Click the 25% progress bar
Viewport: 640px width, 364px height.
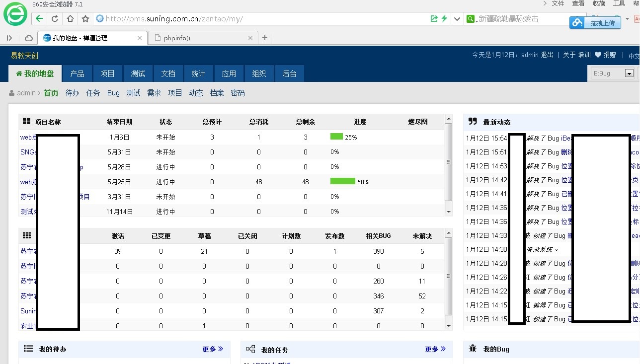coord(336,137)
